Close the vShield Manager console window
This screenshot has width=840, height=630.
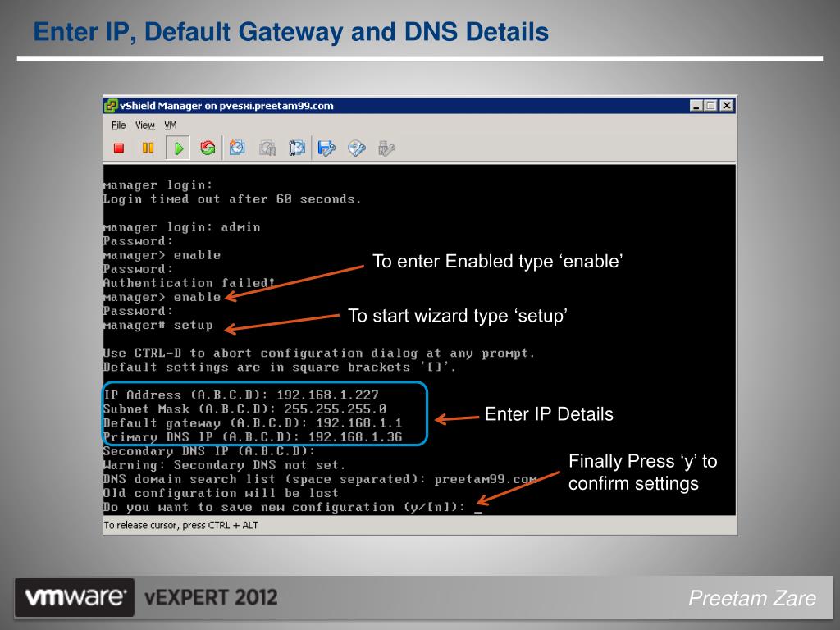727,106
